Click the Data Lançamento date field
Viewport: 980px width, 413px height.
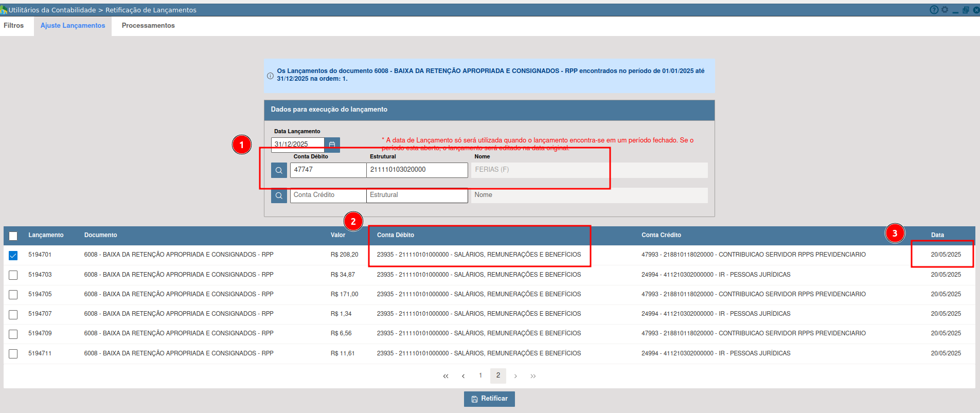click(x=298, y=145)
